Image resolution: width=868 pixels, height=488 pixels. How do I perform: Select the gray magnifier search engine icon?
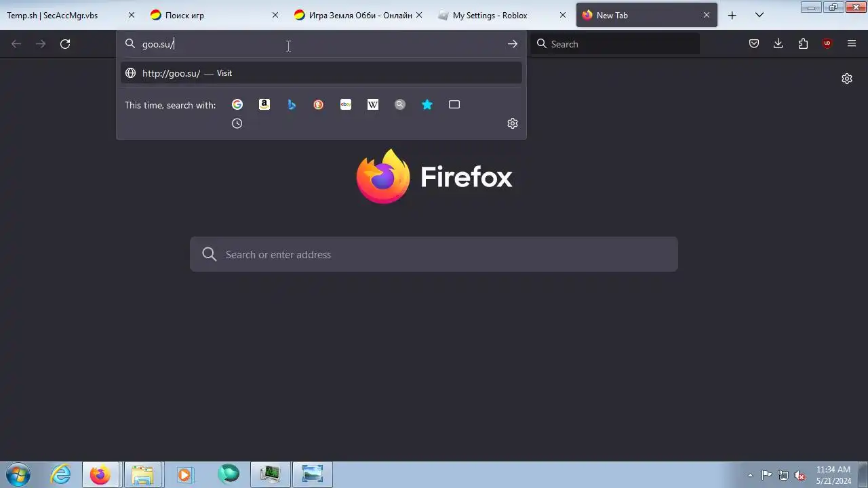point(400,104)
